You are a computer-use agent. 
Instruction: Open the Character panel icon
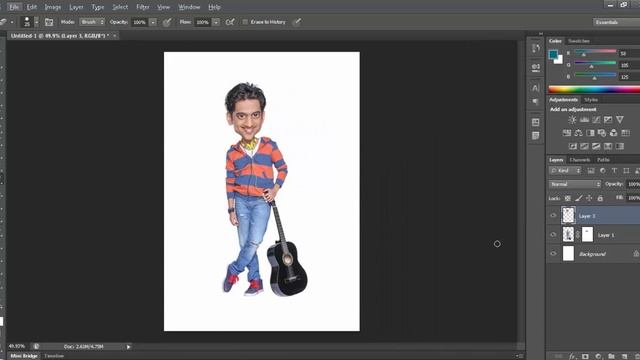coord(536,88)
